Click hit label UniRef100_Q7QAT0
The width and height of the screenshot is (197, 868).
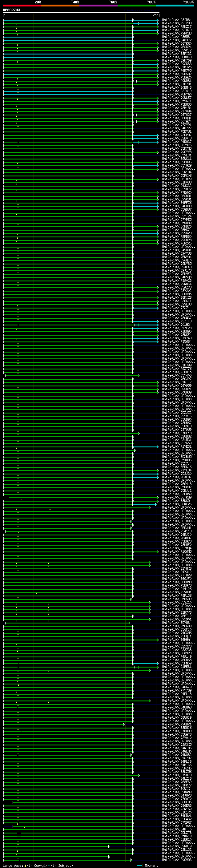177,799
